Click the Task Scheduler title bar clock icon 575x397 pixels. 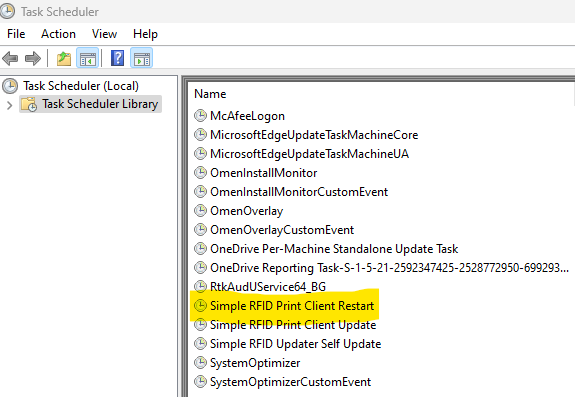tap(7, 11)
